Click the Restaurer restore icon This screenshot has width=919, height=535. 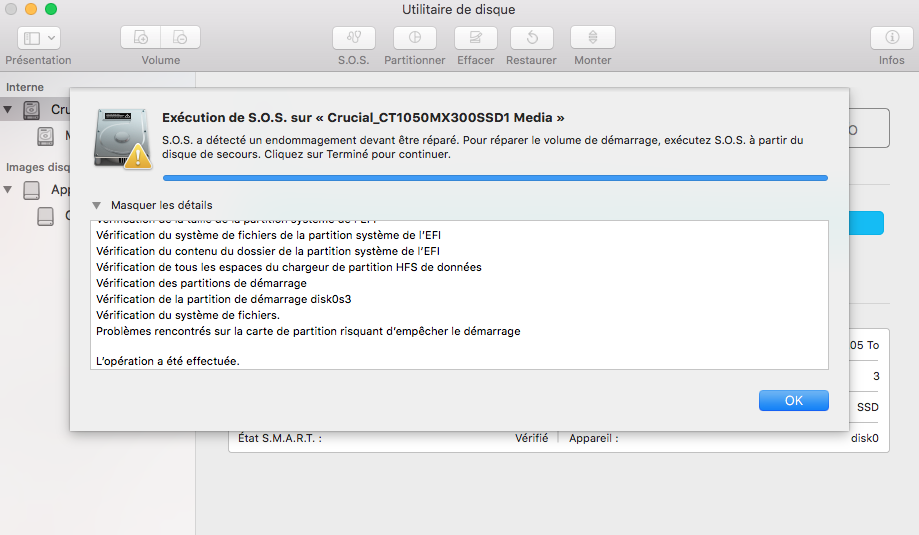[531, 38]
